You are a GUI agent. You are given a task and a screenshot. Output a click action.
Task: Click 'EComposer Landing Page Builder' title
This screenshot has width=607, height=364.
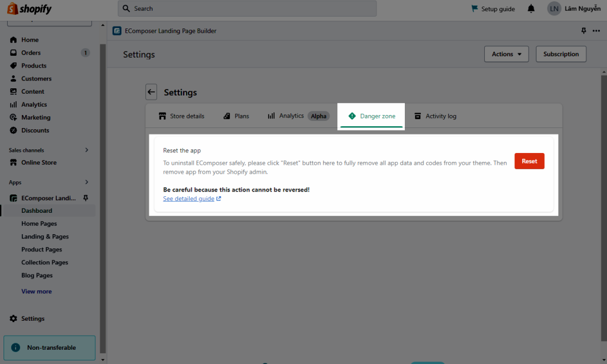click(170, 31)
